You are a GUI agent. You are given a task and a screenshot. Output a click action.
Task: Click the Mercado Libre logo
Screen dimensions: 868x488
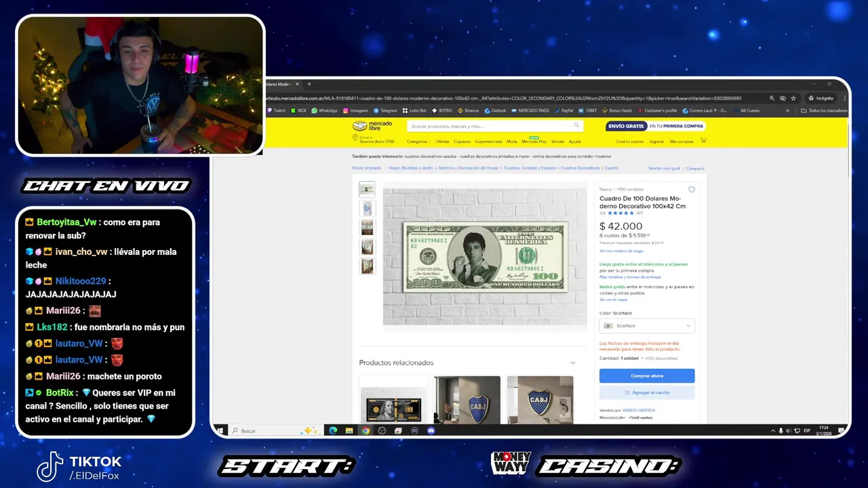[372, 126]
